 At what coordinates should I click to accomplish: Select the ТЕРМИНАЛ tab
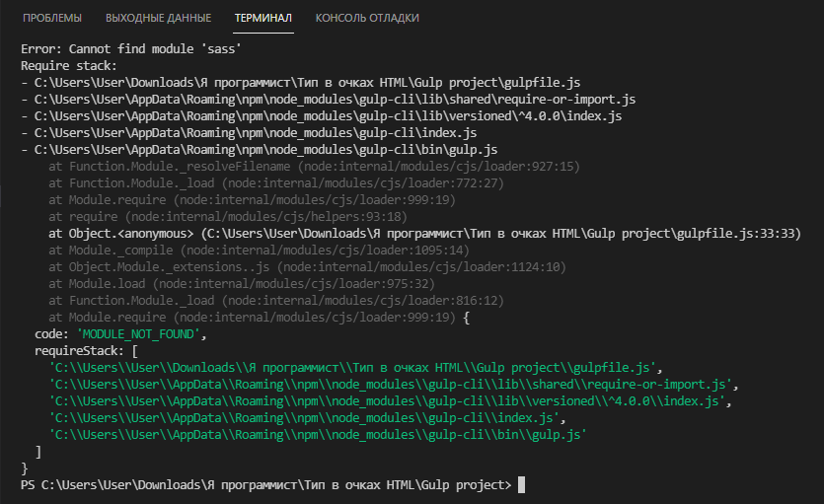[262, 18]
